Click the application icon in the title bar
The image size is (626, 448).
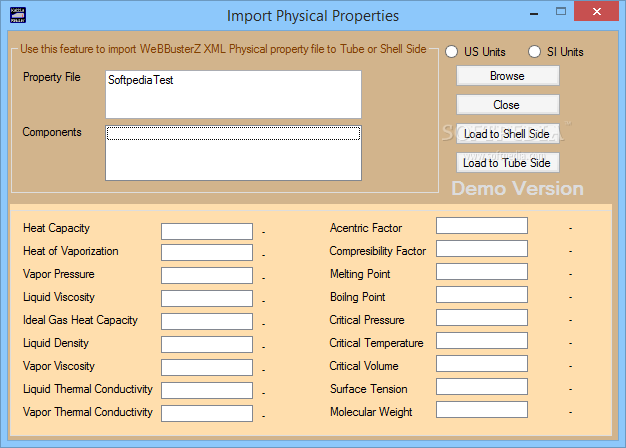(18, 15)
